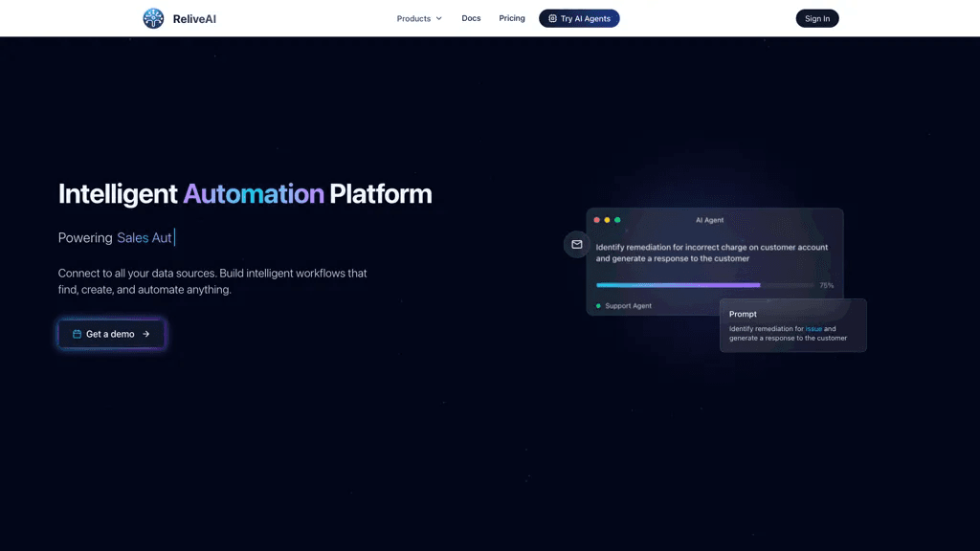The image size is (980, 551).
Task: Click the ReliveAI brain logo icon
Action: pyautogui.click(x=153, y=18)
